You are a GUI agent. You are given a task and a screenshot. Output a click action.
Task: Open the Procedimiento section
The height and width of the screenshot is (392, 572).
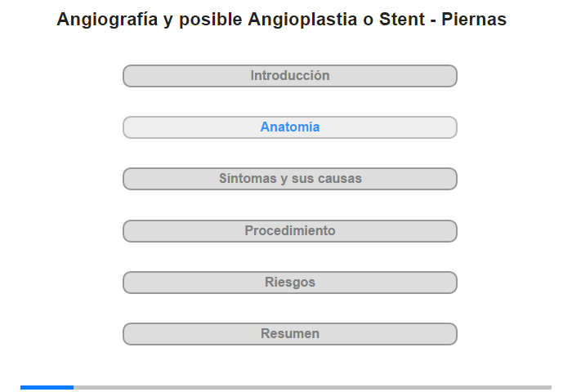[290, 231]
